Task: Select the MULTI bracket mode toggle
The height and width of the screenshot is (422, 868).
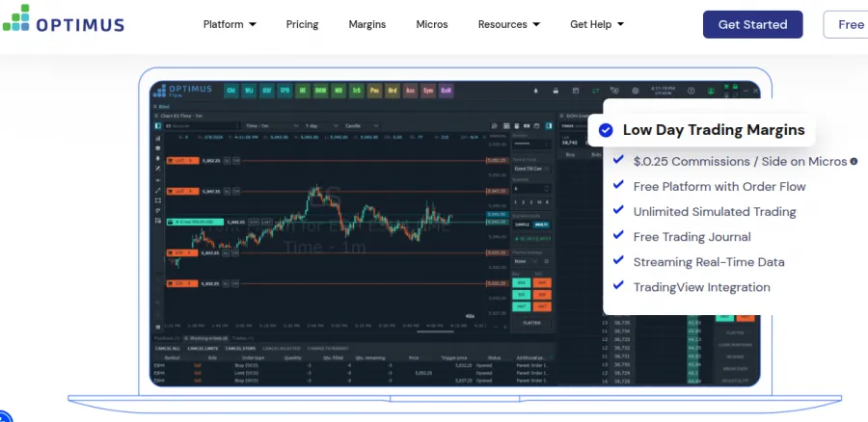Action: 540,224
